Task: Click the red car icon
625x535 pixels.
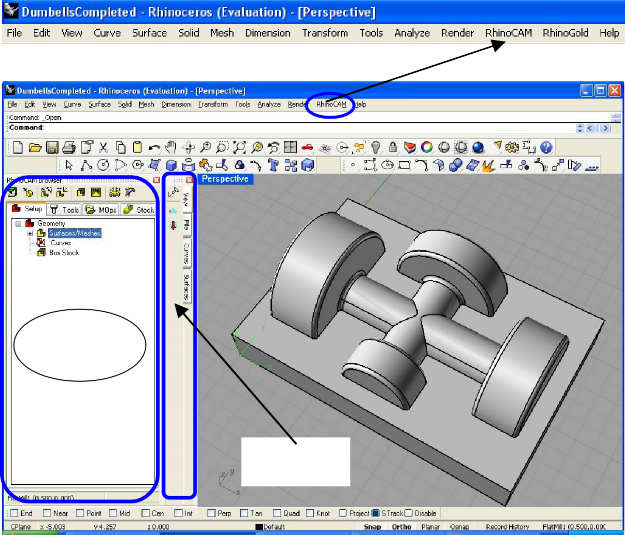Action: [307, 148]
